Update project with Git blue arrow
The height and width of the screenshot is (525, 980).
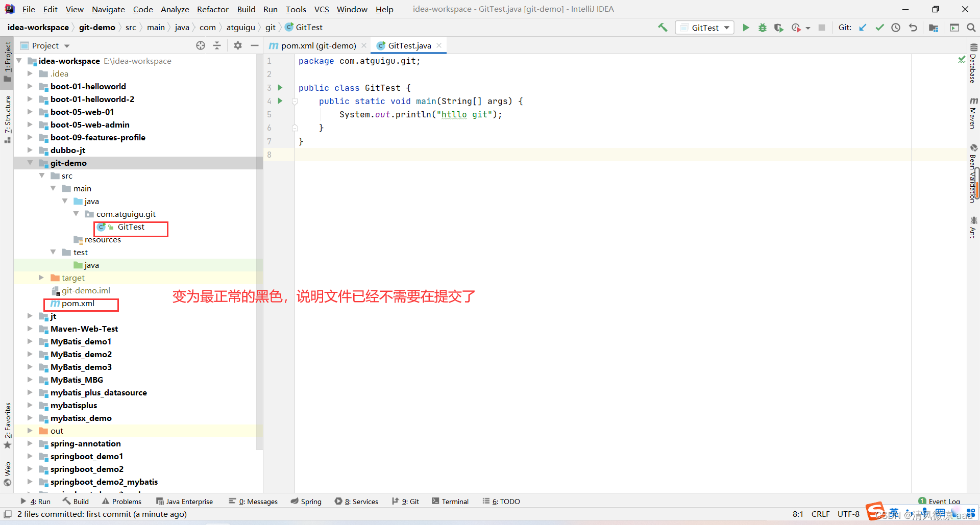tap(863, 28)
